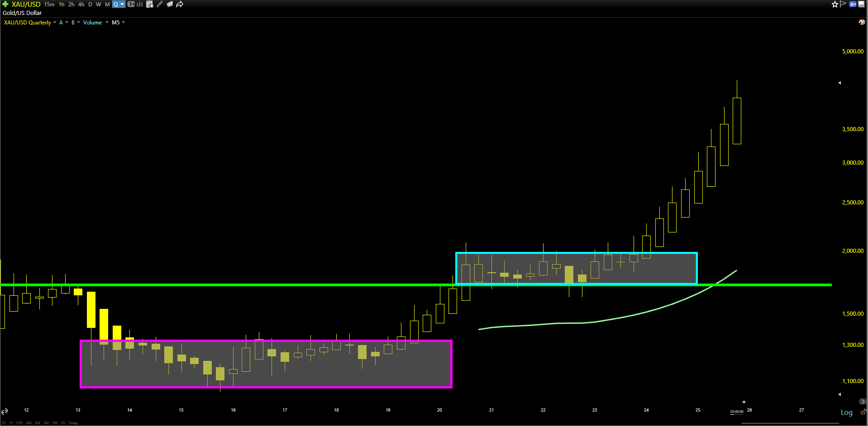
Task: Switch to 1h timeframe
Action: pos(62,5)
